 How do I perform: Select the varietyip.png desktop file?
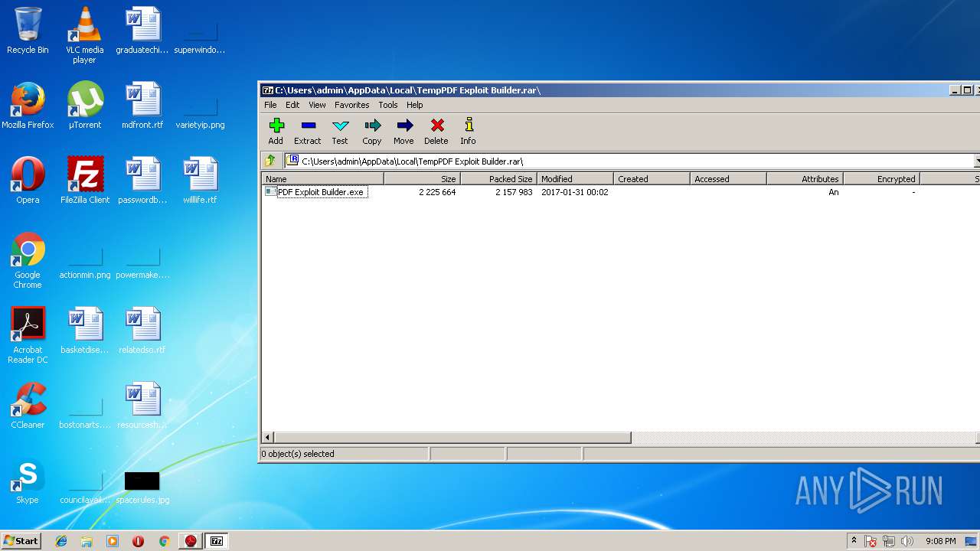pos(200,111)
